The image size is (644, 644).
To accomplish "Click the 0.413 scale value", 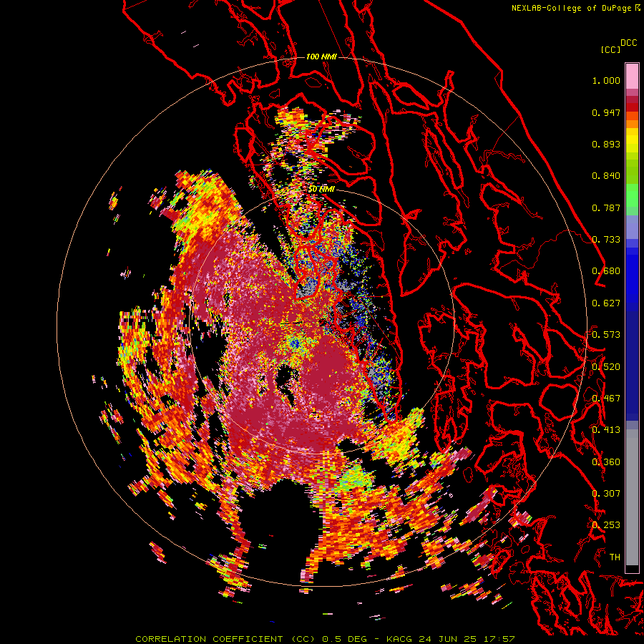I will tap(606, 430).
